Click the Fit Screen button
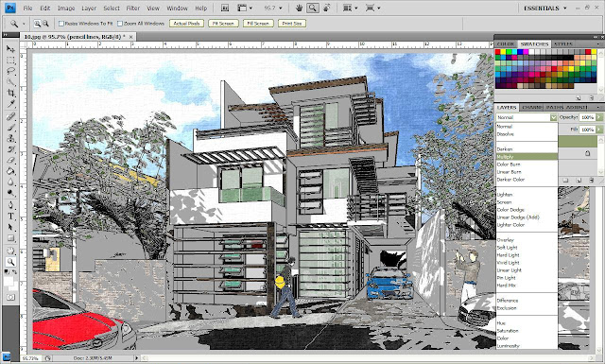The image size is (605, 364). (x=223, y=24)
